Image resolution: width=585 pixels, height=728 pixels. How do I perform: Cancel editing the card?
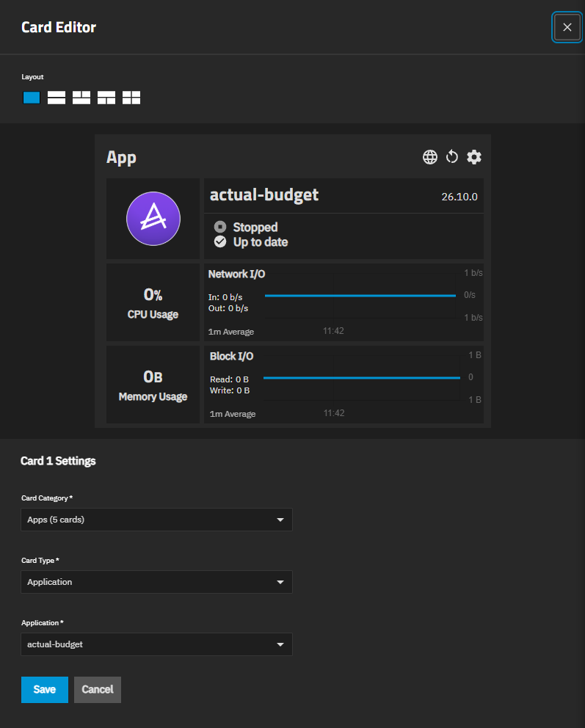[98, 689]
